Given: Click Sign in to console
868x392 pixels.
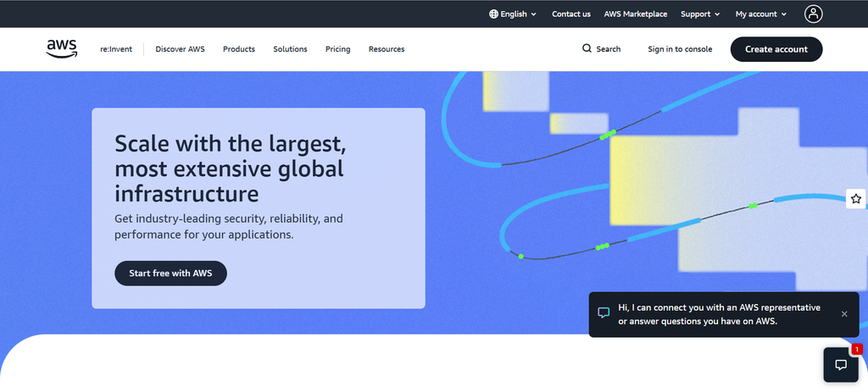Looking at the screenshot, I should pyautogui.click(x=680, y=48).
